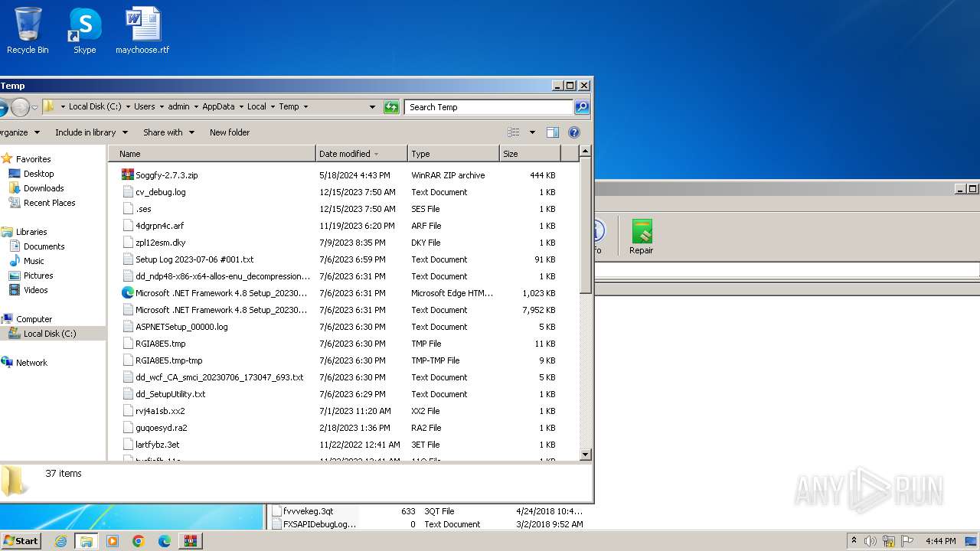The image size is (980, 551).
Task: Open WinRAR from the taskbar
Action: [191, 541]
